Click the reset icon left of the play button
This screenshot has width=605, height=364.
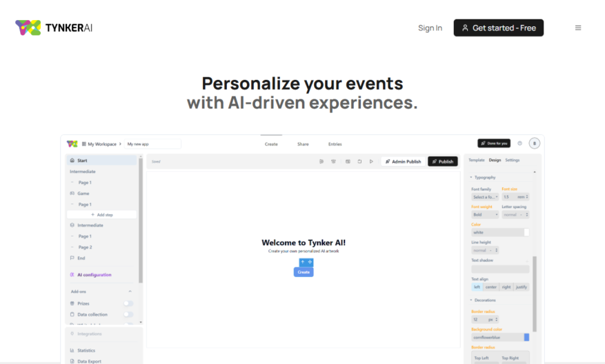click(359, 161)
